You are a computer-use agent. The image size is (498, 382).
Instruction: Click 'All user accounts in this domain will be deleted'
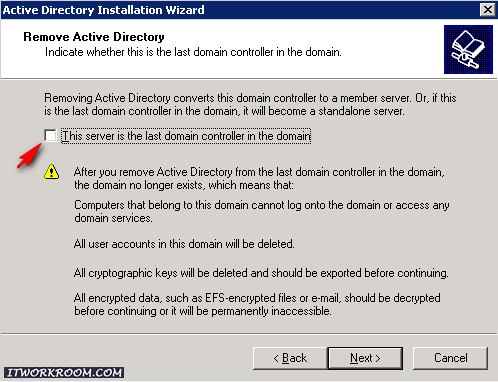pyautogui.click(x=184, y=244)
